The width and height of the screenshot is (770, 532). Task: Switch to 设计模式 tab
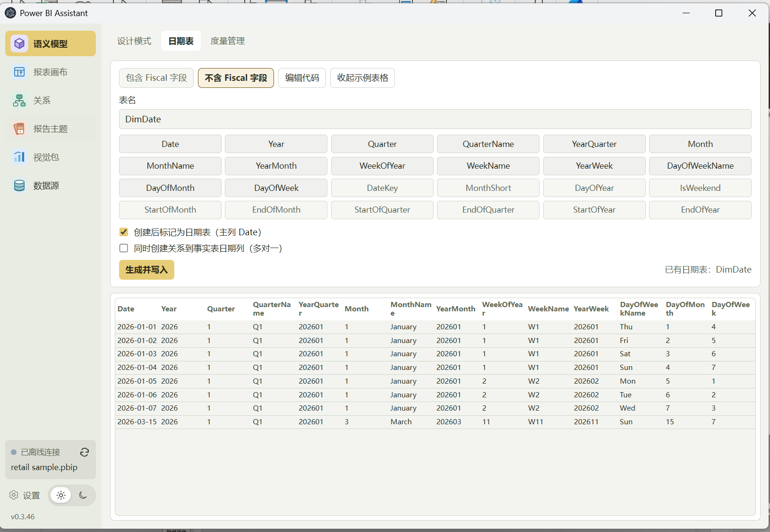134,41
